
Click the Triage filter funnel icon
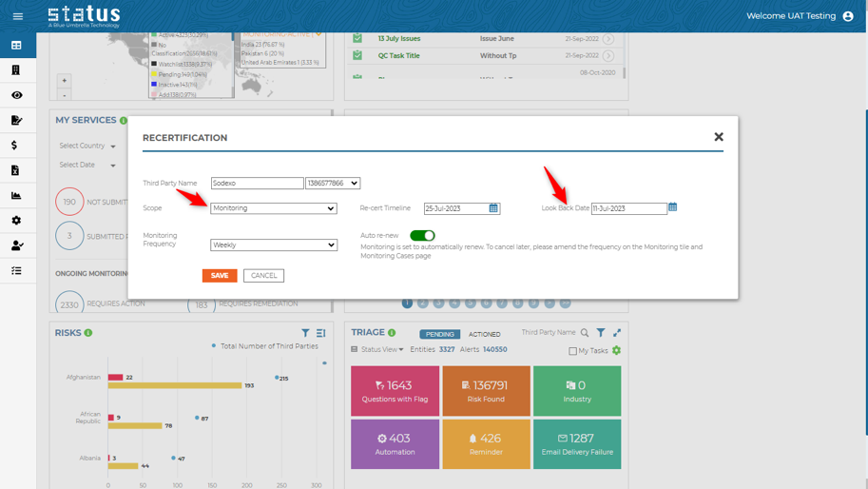pos(601,333)
